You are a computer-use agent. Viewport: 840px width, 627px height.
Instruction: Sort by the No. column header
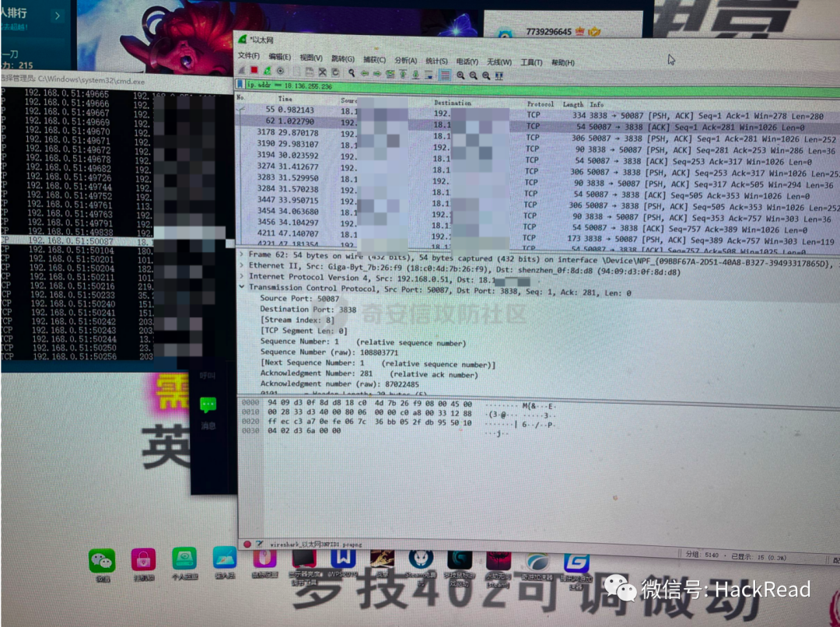coord(240,97)
